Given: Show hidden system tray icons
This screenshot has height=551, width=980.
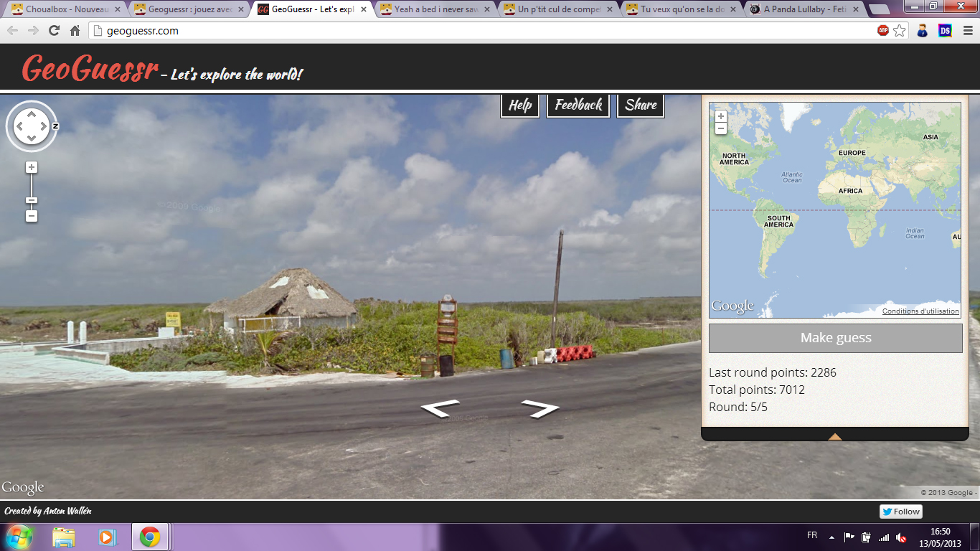Looking at the screenshot, I should (x=831, y=537).
